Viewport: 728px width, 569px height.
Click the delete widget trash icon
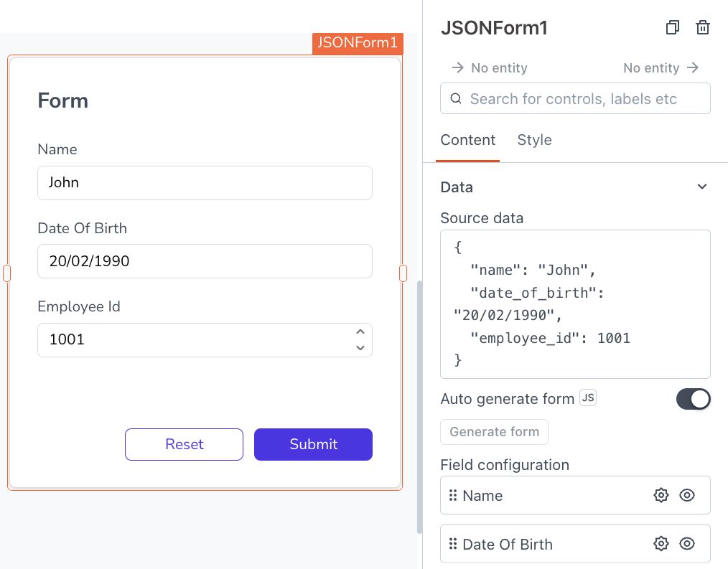[703, 28]
